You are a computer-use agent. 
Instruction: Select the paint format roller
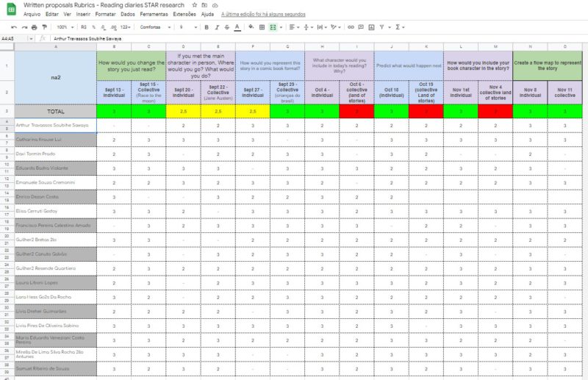pyautogui.click(x=44, y=27)
